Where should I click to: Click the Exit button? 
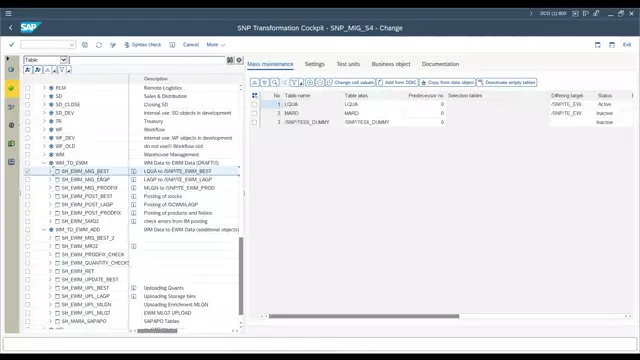627,44
